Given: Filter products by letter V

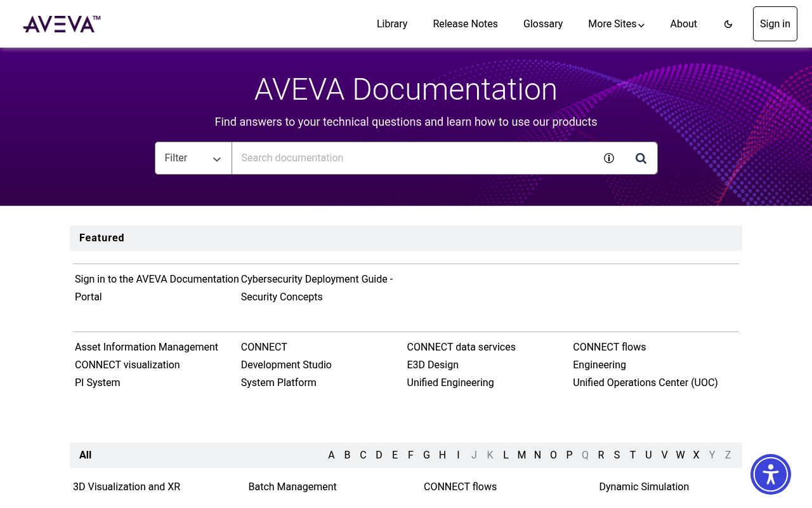Looking at the screenshot, I should (x=664, y=455).
